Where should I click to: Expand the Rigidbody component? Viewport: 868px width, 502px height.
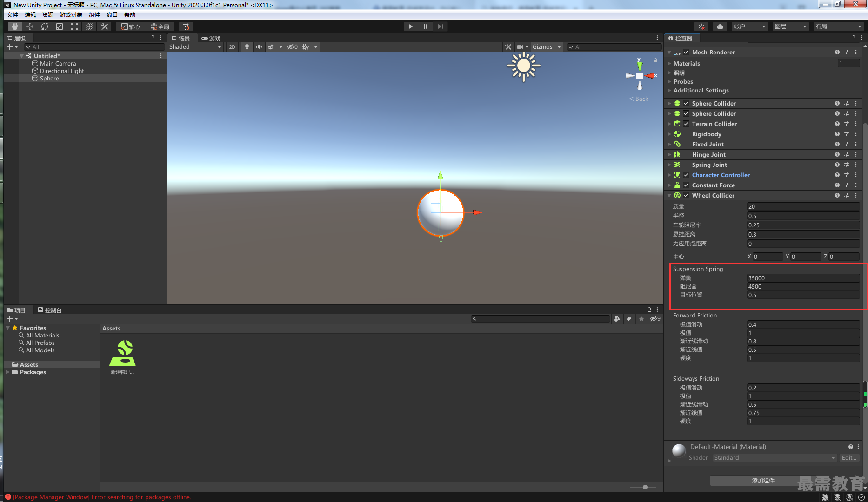point(669,134)
